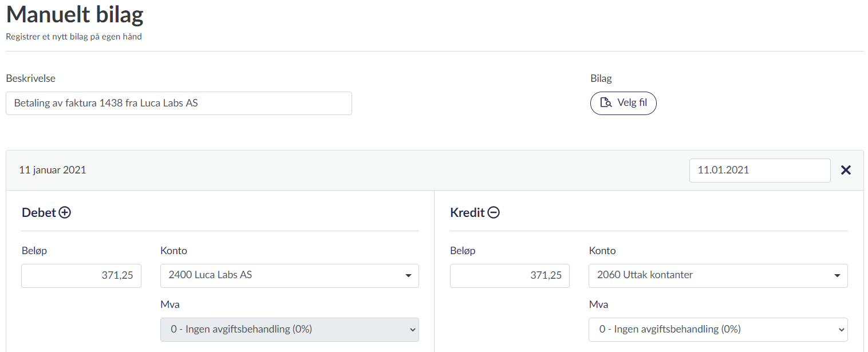Click the Kredit Beløp amount field
Image resolution: width=868 pixels, height=352 pixels.
(x=510, y=275)
